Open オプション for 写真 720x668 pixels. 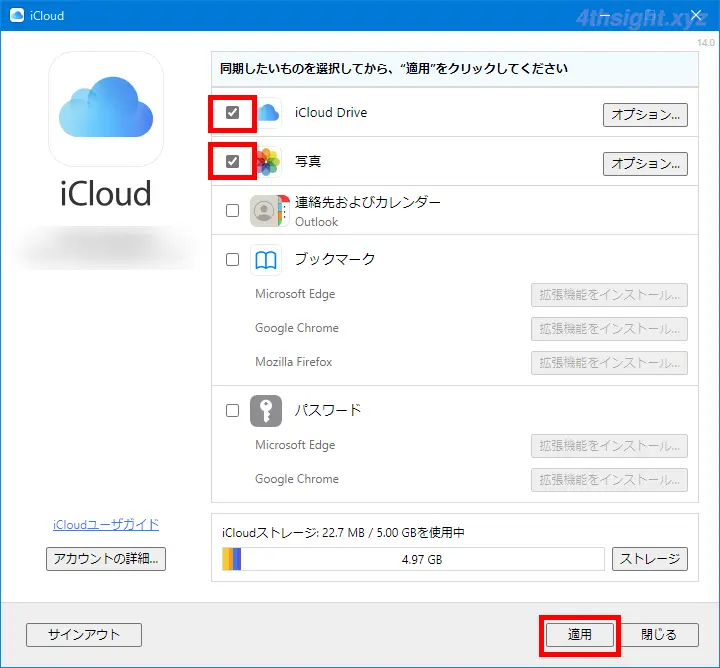[x=645, y=164]
